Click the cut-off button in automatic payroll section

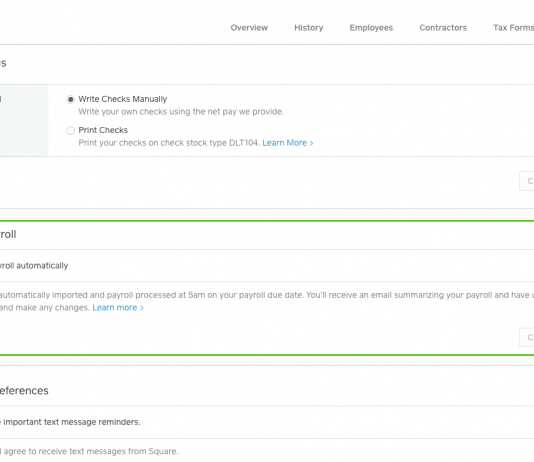pyautogui.click(x=527, y=337)
